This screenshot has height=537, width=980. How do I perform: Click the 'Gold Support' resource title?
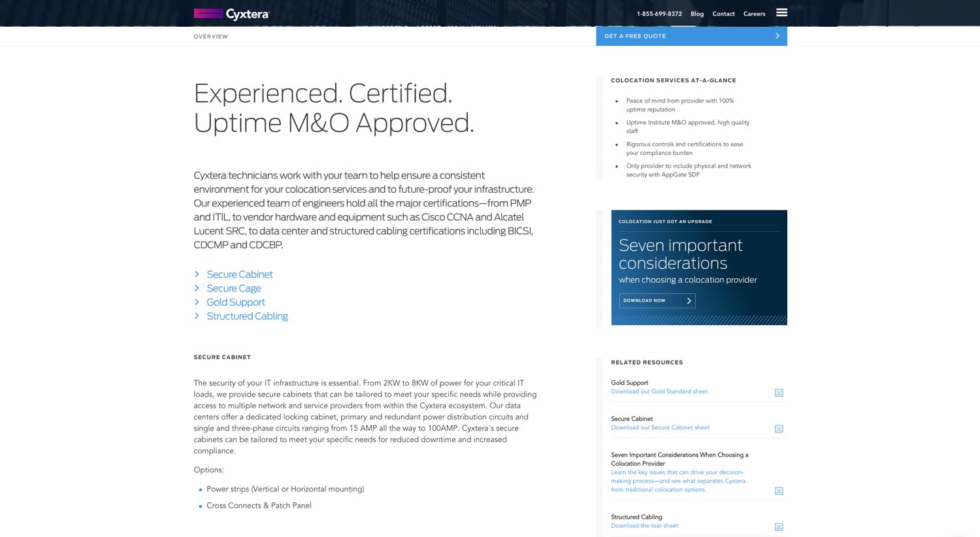630,383
